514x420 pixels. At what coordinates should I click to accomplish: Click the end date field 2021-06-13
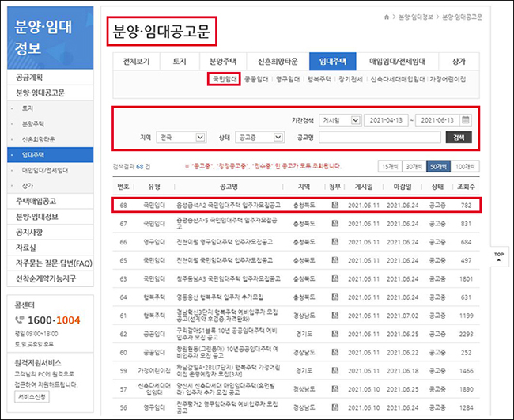click(437, 120)
